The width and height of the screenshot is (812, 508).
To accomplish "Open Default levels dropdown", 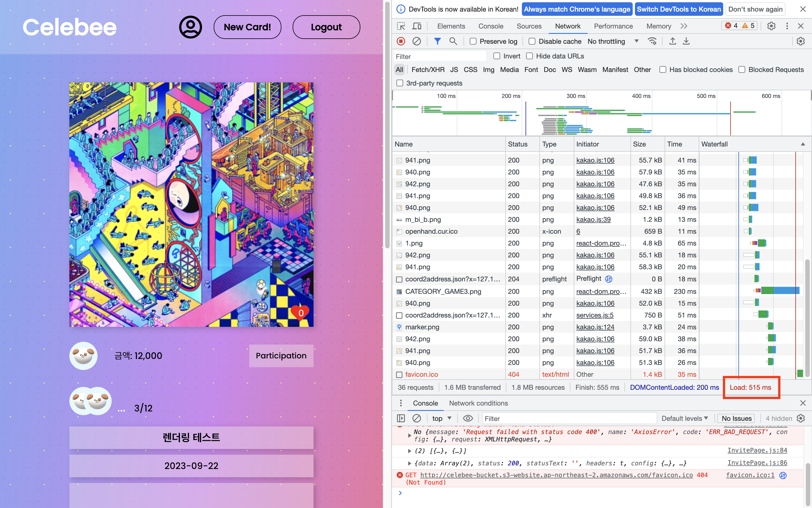I will coord(685,418).
